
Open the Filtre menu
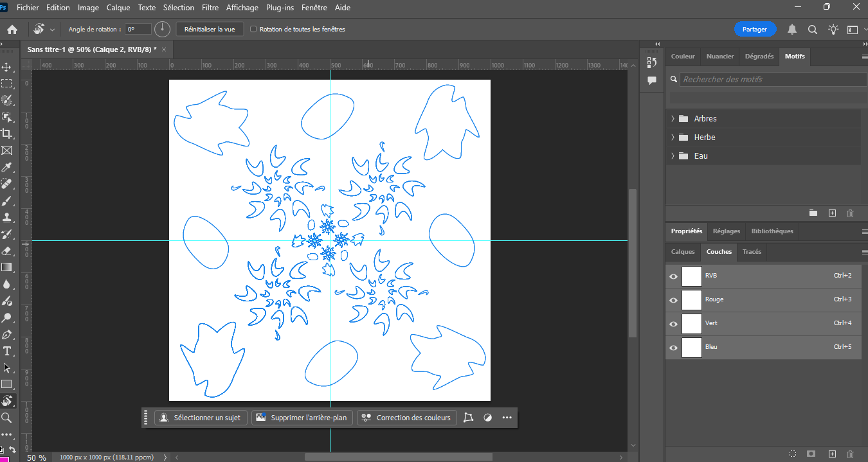(210, 7)
